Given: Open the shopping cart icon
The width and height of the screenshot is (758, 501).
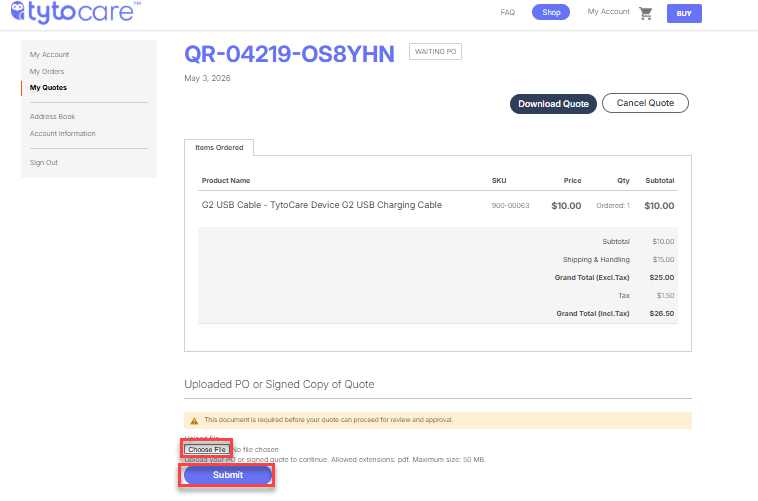Looking at the screenshot, I should pyautogui.click(x=645, y=13).
